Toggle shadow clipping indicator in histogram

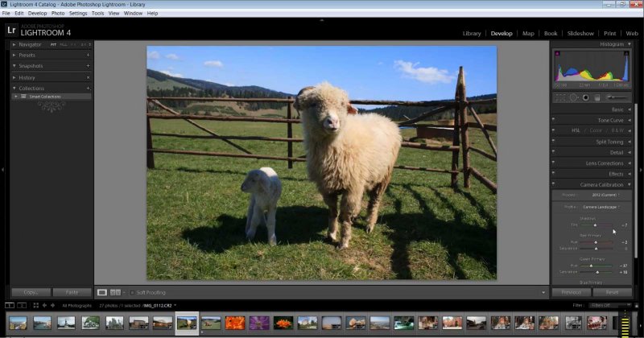pos(555,52)
